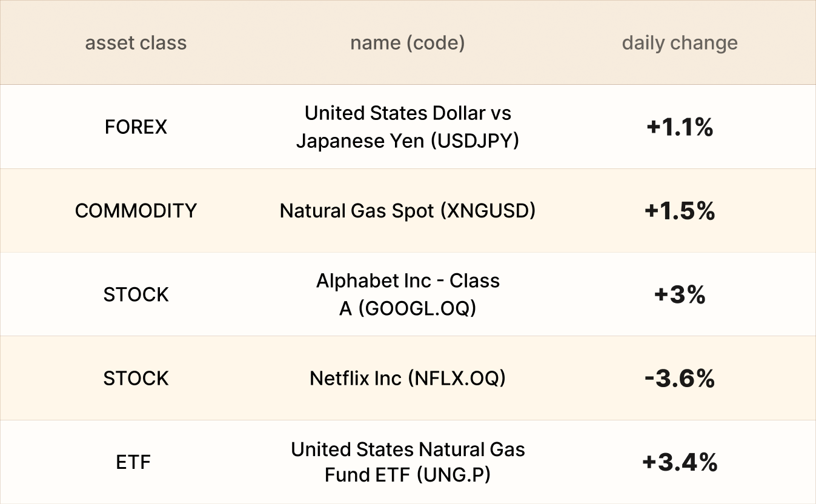
Task: Click the +3% daily change value
Action: click(680, 294)
